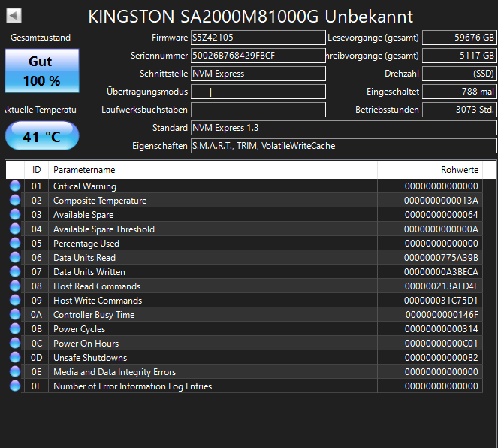Select the Power Cycles parameter name

click(79, 329)
